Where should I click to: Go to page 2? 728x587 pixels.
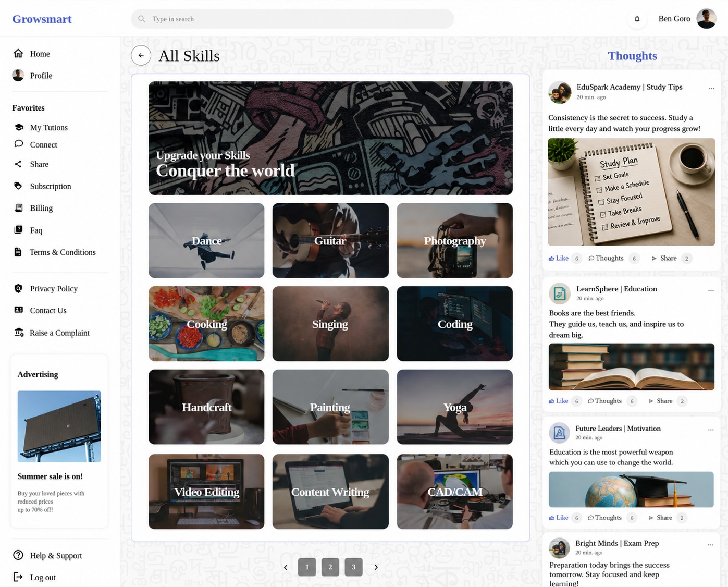click(330, 567)
